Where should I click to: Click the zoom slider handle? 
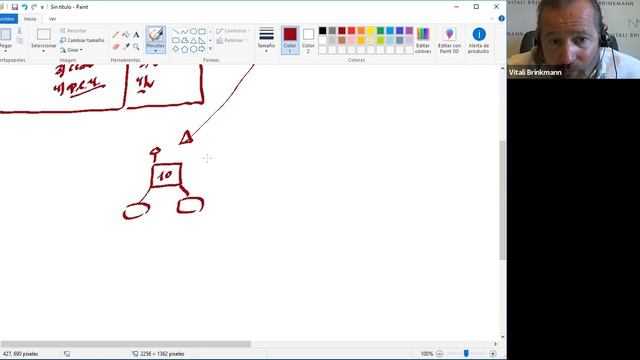(x=466, y=353)
